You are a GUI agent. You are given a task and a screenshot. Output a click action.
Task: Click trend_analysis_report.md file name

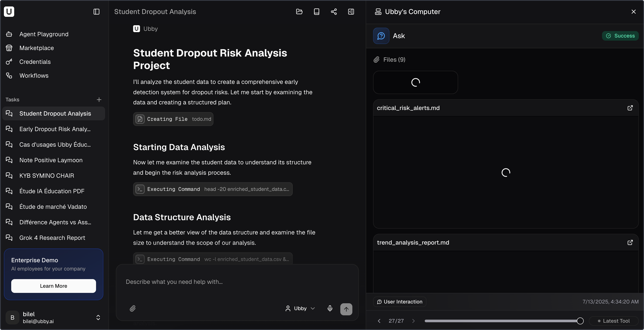(413, 242)
